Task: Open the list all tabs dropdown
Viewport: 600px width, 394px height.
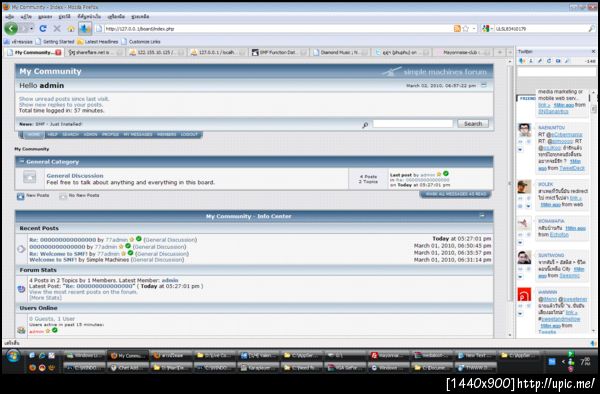Action: coord(510,52)
